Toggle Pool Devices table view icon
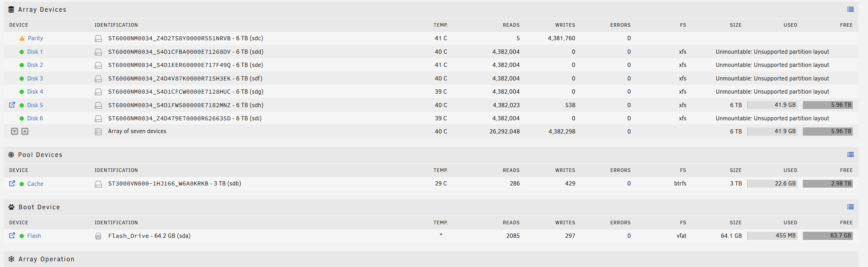The height and width of the screenshot is (267, 868). coord(850,155)
